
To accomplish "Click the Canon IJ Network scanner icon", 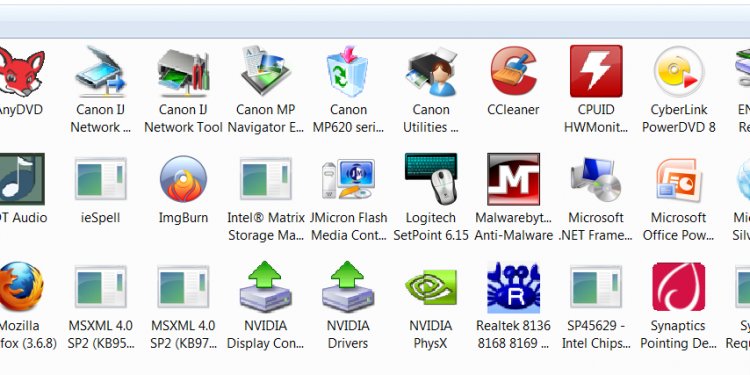I will point(100,72).
